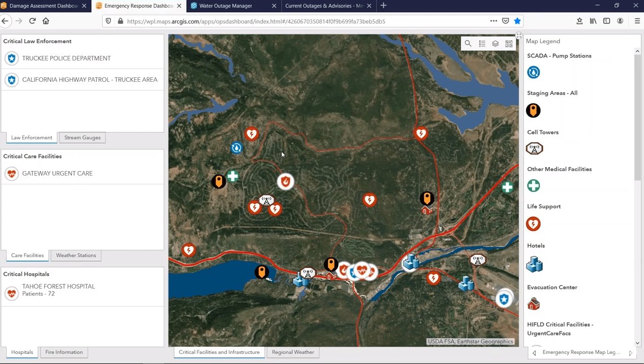Click the white fire marker on the map
The width and height of the screenshot is (644, 364).
click(285, 181)
